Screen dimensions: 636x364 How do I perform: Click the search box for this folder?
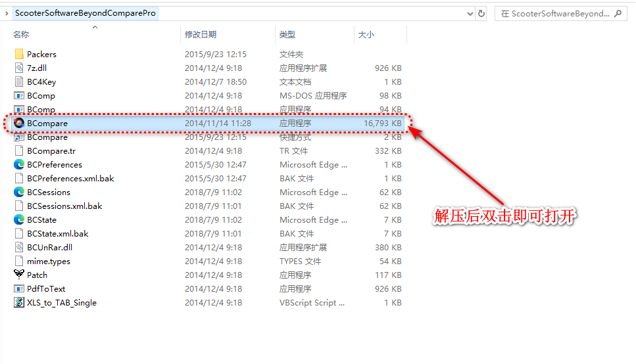coord(563,13)
